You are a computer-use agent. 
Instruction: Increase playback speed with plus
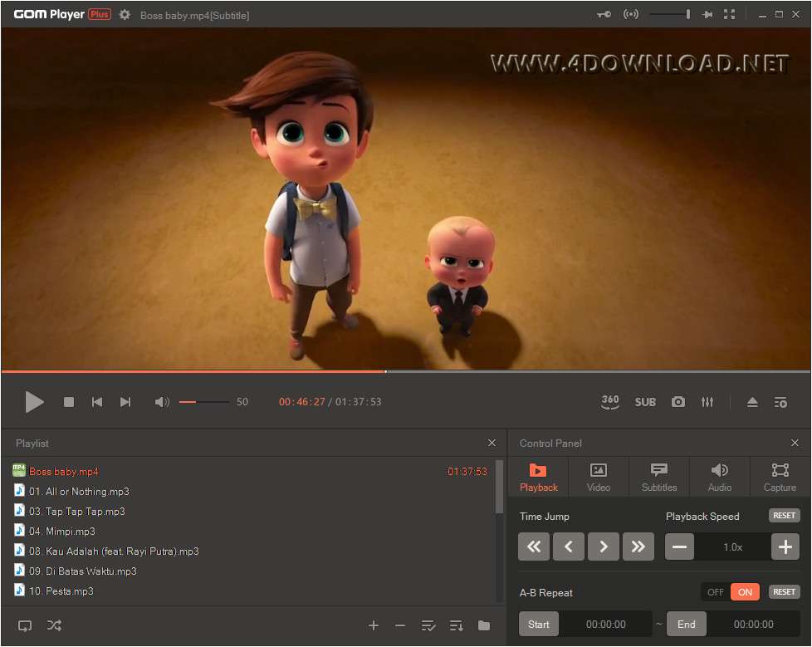click(785, 547)
